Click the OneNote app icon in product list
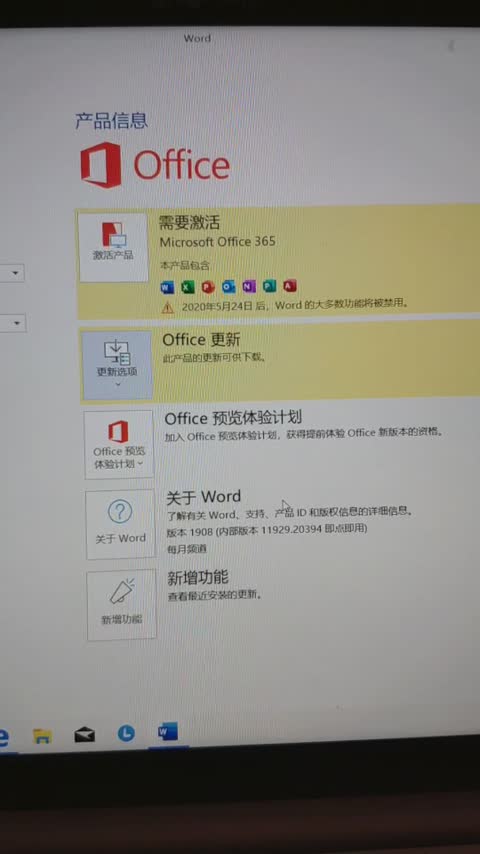This screenshot has width=480, height=854. coord(249,286)
